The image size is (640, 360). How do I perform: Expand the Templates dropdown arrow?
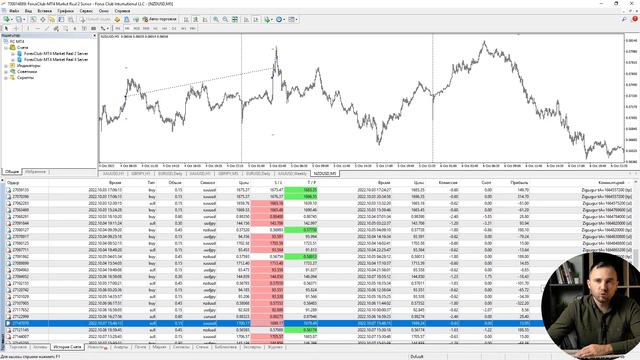click(296, 19)
